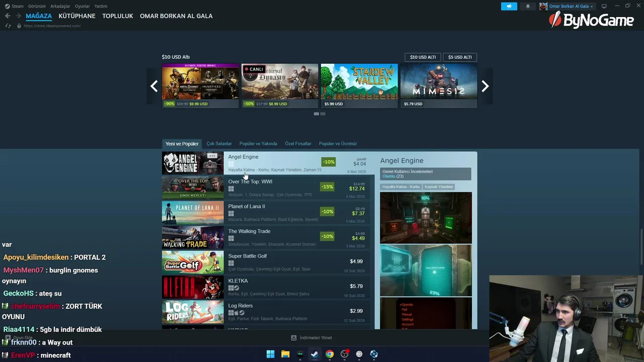
Task: Click Planet of Lana II capsule image
Action: click(193, 213)
